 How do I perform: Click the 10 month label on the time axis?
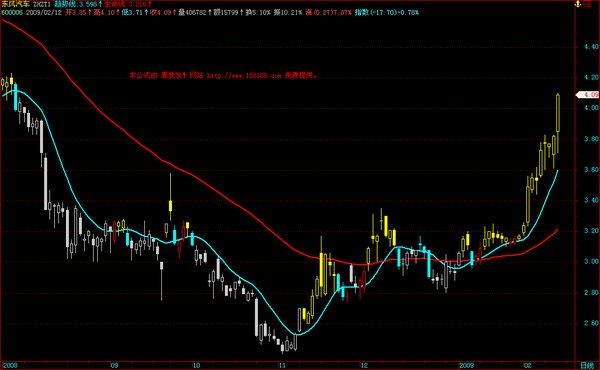(x=196, y=365)
